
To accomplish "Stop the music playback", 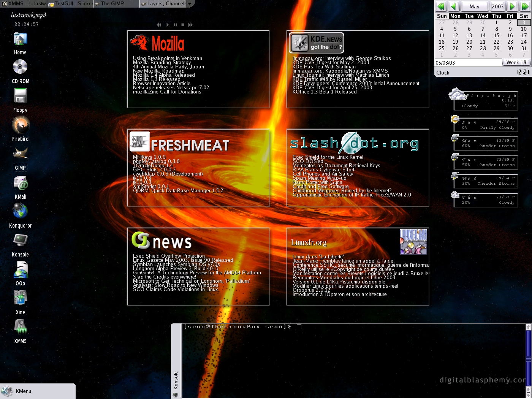I will pos(183,25).
